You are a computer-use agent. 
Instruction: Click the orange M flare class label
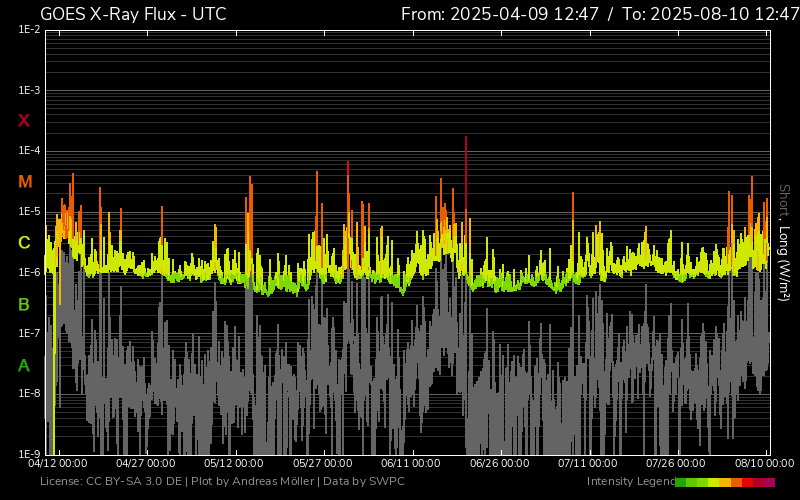25,182
